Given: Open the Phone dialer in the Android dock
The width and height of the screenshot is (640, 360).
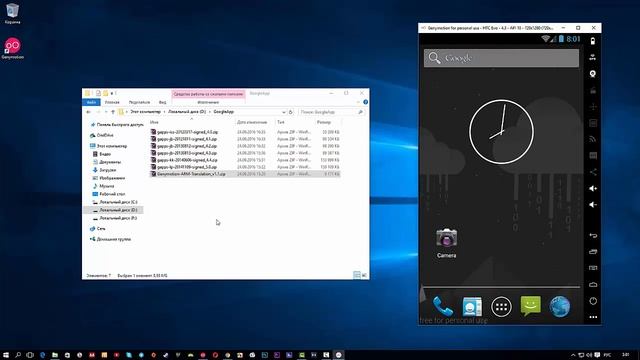Looking at the screenshot, I should tap(443, 306).
